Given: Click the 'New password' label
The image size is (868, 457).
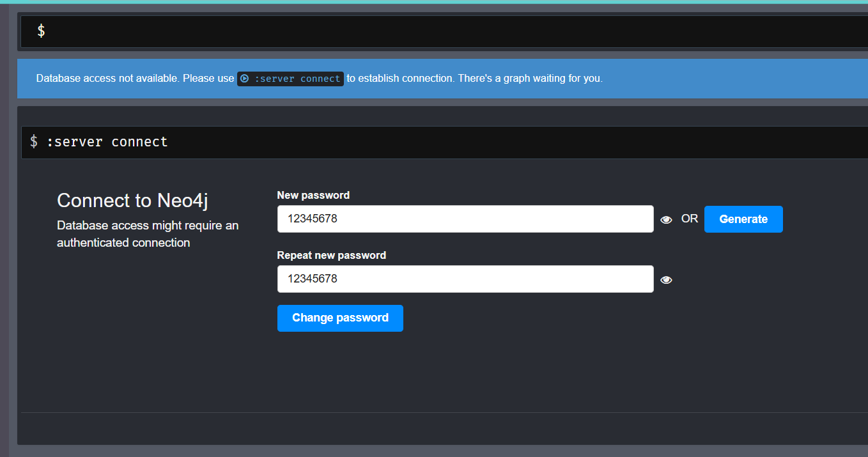Looking at the screenshot, I should click(313, 195).
